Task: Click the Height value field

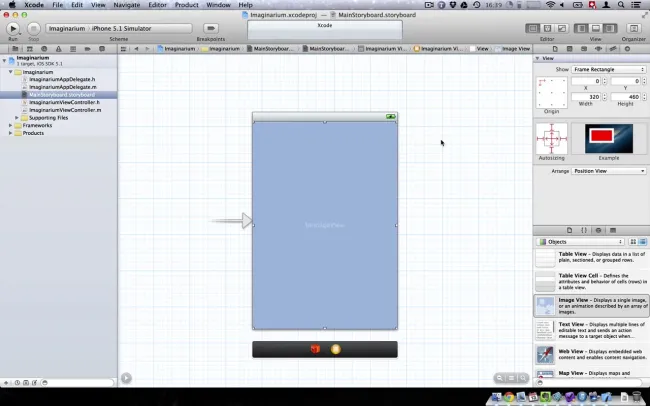Action: tap(626, 97)
